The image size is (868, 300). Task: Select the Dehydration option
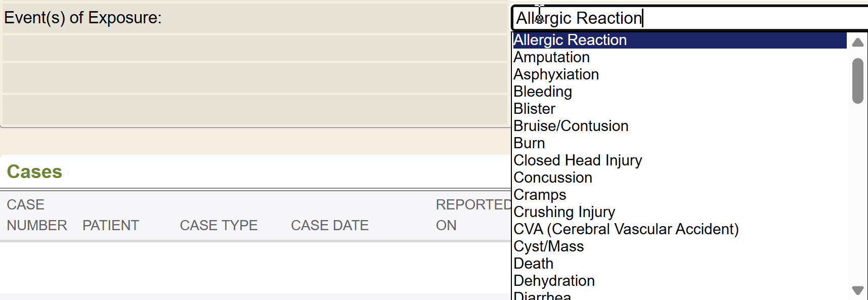click(x=554, y=281)
